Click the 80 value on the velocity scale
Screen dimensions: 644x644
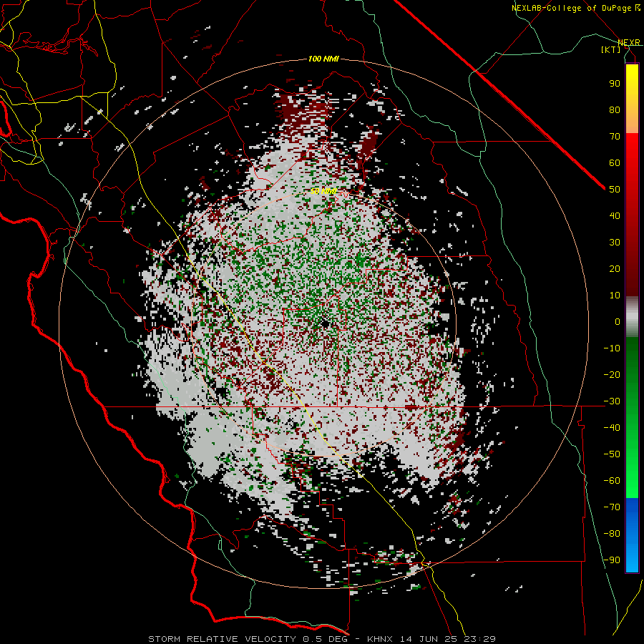615,109
